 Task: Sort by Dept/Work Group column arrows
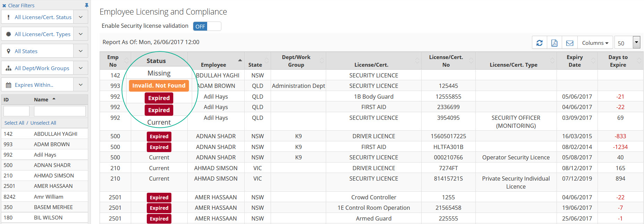322,61
